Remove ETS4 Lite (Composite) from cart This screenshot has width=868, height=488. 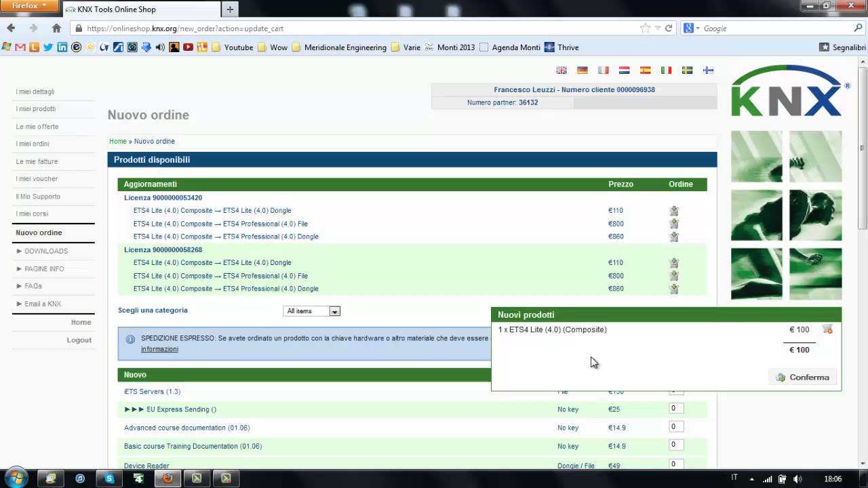827,329
